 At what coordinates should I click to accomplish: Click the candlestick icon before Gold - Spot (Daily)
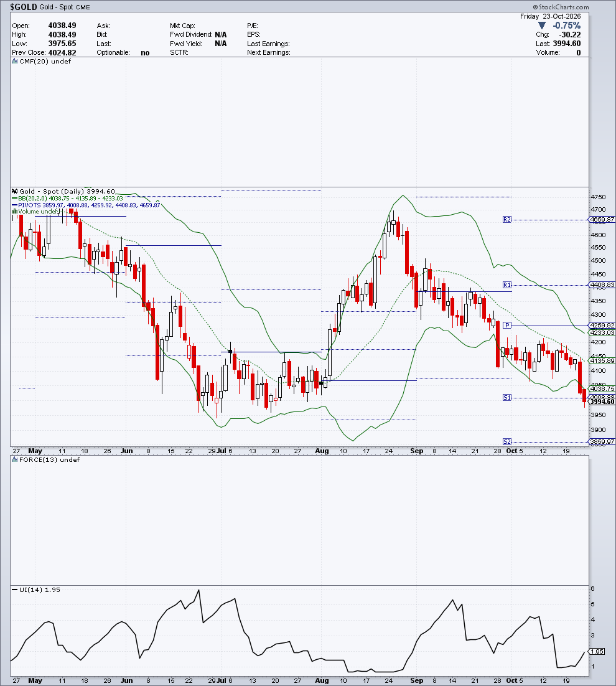click(14, 192)
